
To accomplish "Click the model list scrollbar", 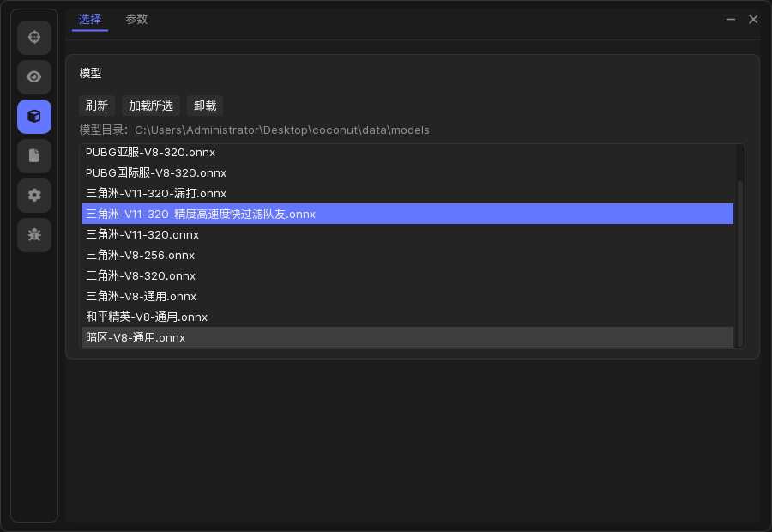I will click(740, 263).
